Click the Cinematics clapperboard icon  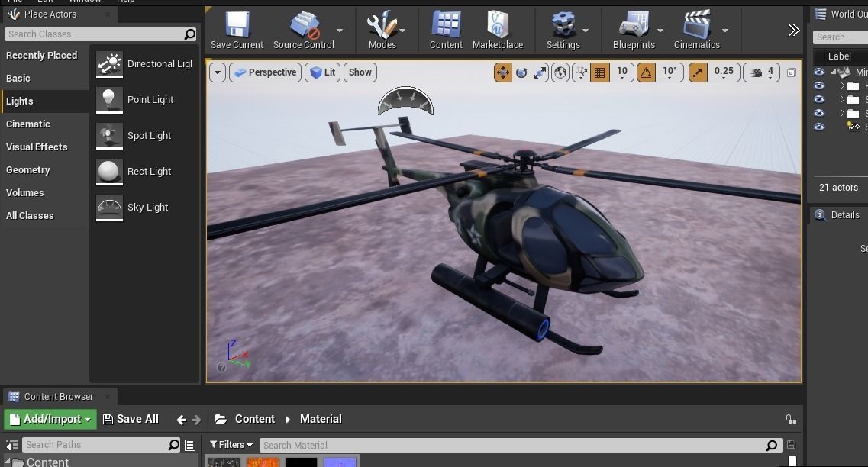tap(696, 24)
